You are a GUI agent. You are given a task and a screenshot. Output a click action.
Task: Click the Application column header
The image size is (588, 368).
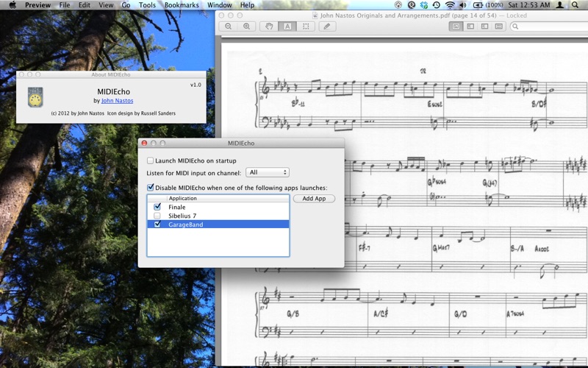click(x=182, y=198)
